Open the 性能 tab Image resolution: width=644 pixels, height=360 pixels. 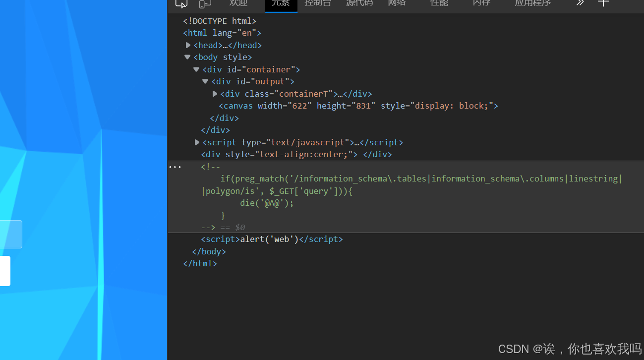point(439,3)
